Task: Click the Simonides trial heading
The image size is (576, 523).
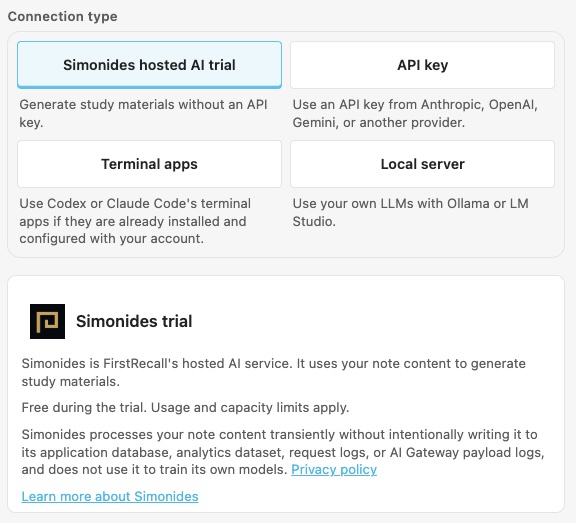Action: (134, 321)
